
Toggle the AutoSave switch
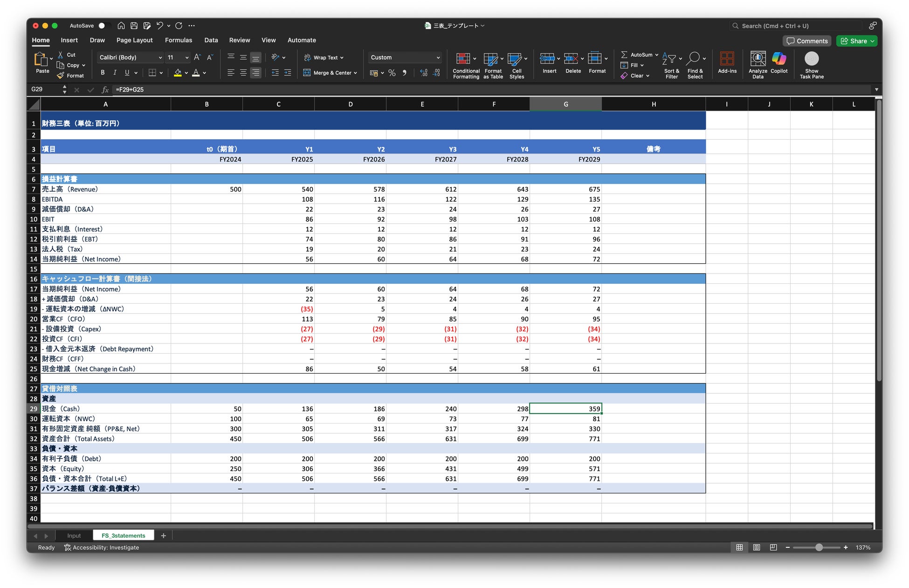tap(104, 26)
